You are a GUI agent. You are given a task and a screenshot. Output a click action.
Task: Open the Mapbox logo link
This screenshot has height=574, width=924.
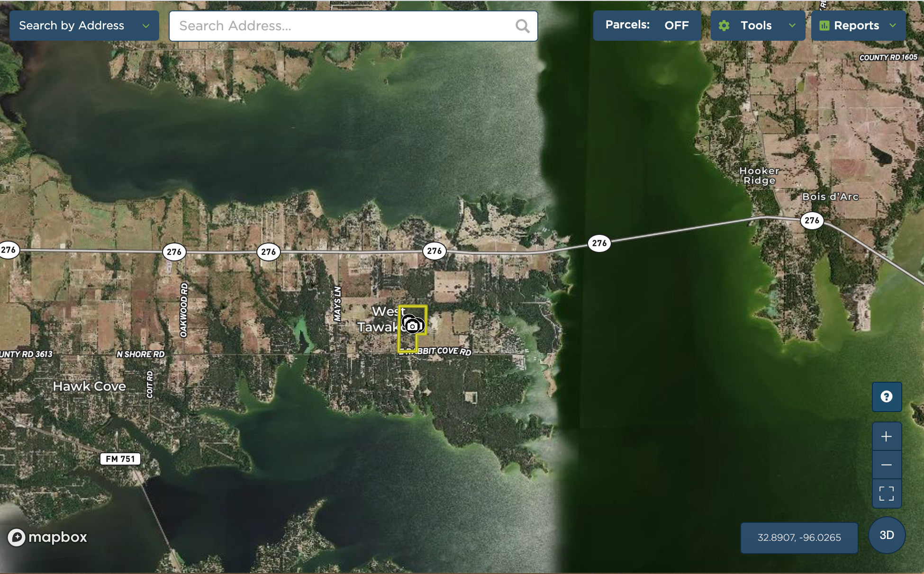pyautogui.click(x=47, y=537)
